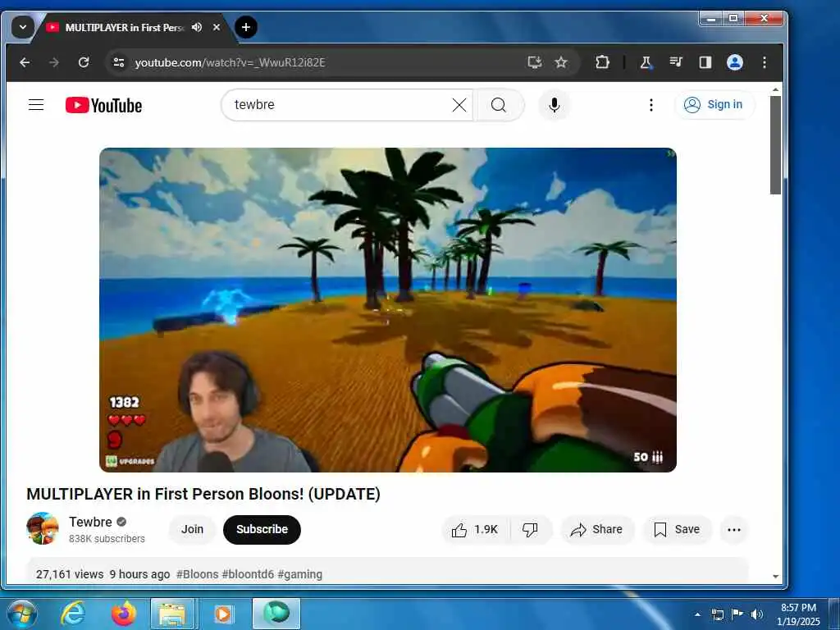Like the video with thumbs up
Viewport: 840px width, 630px height.
pyautogui.click(x=475, y=530)
